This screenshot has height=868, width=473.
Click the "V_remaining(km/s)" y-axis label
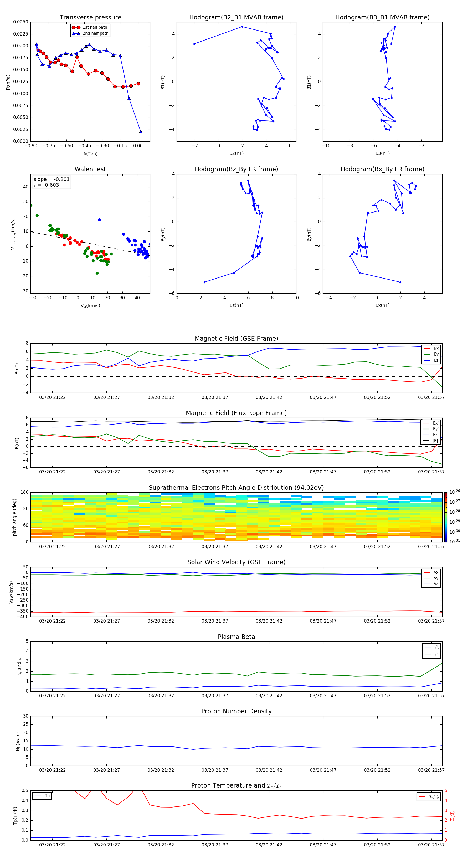(x=13, y=234)
